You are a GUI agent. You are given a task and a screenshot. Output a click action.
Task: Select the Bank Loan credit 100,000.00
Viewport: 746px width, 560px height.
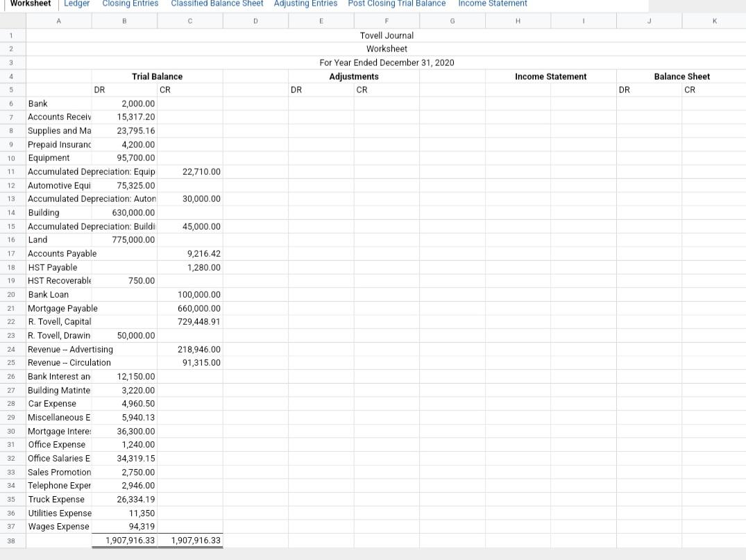click(190, 295)
